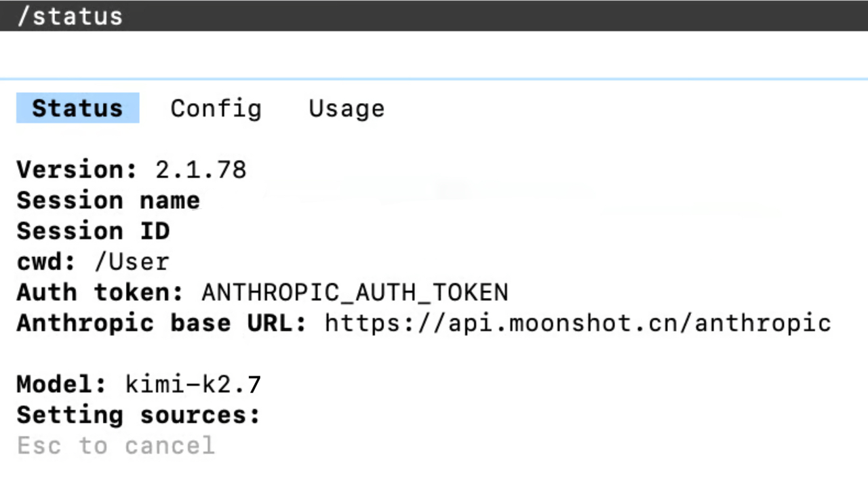This screenshot has width=868, height=486.
Task: Click the Model label
Action: tap(62, 384)
